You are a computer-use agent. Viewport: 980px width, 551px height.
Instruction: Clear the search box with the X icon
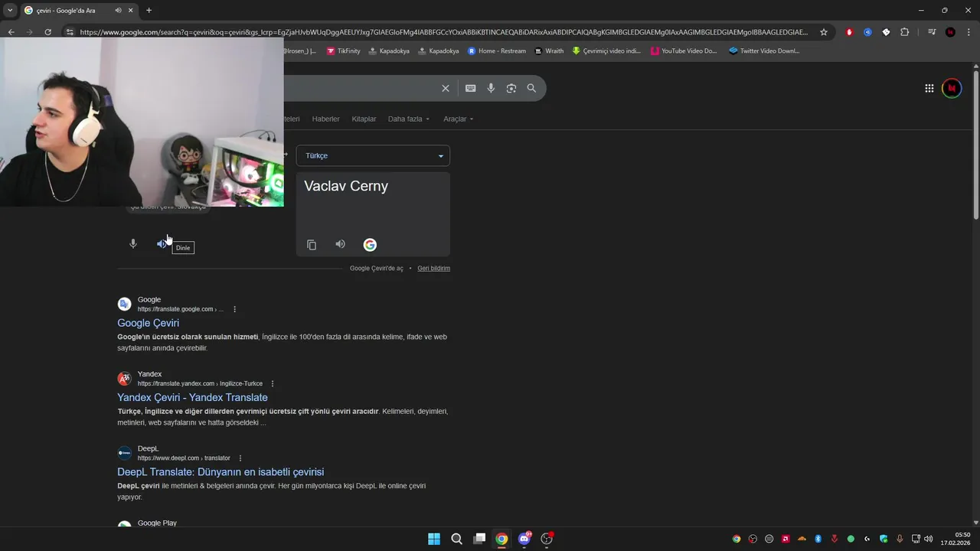pos(446,88)
